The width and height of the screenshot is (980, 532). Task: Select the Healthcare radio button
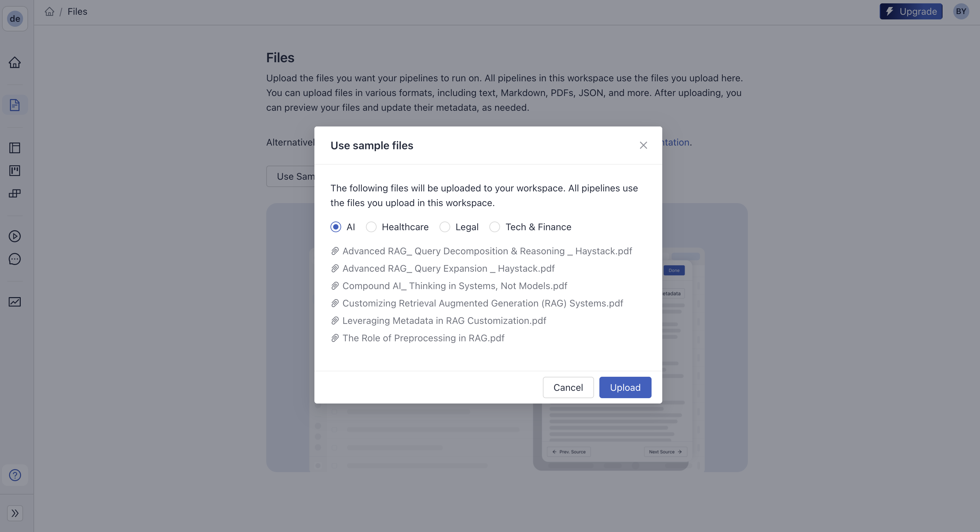coord(371,227)
